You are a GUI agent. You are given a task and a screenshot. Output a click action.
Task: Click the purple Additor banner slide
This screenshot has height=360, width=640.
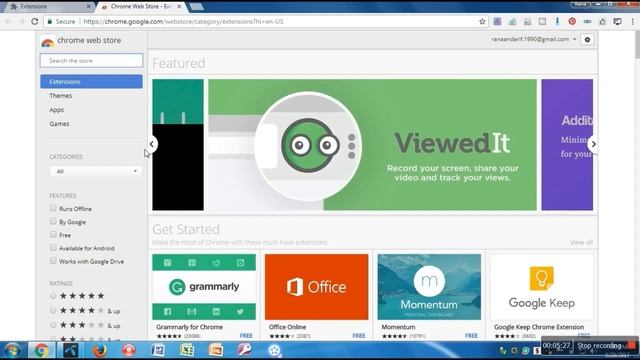tap(567, 145)
